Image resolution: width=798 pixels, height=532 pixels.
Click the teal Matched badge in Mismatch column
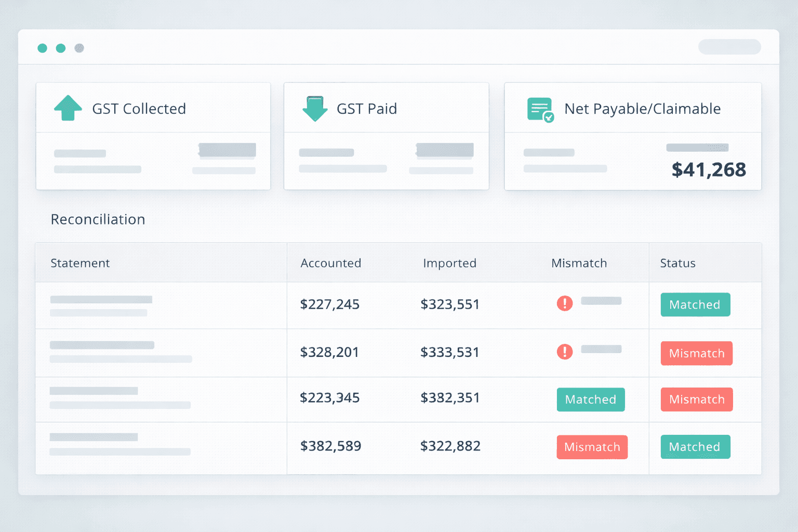591,400
